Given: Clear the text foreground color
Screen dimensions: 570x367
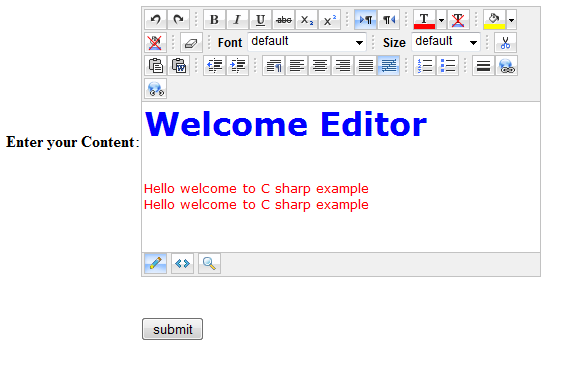Looking at the screenshot, I should point(458,20).
